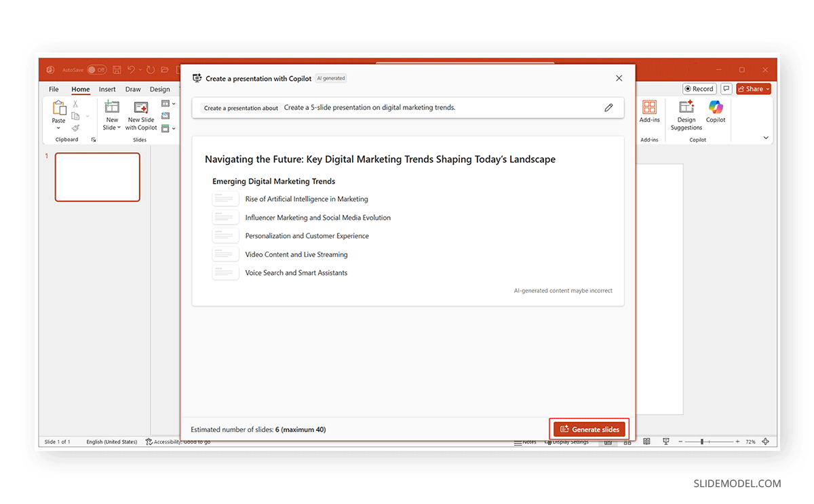Collapse the ribbon with the chevron
This screenshot has height=504, width=814.
[766, 138]
